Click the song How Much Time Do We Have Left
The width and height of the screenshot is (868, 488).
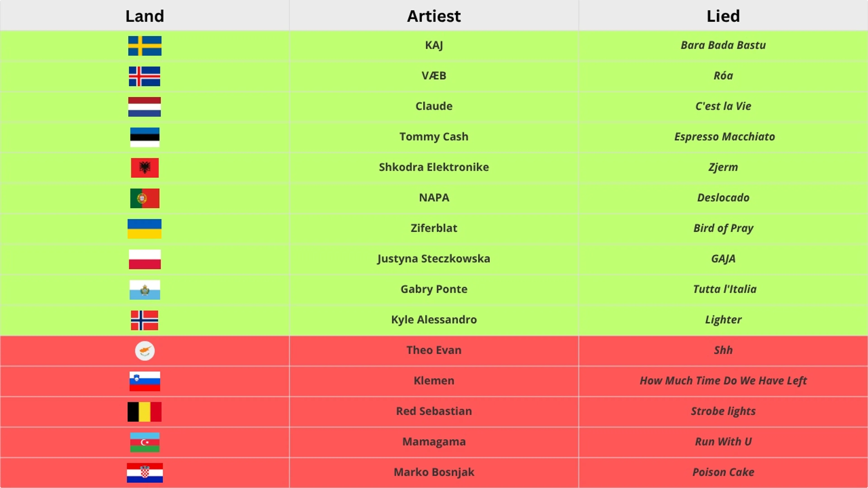click(723, 380)
